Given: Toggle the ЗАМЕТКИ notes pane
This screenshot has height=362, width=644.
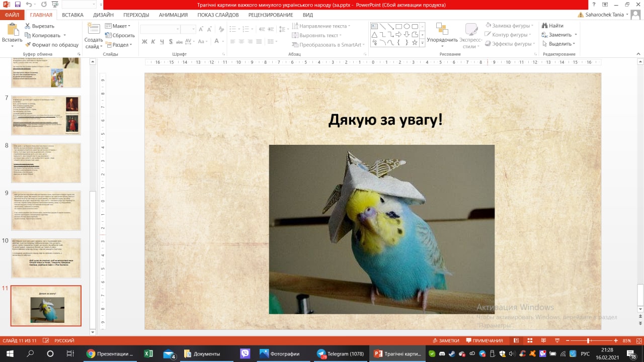Looking at the screenshot, I should click(x=445, y=340).
